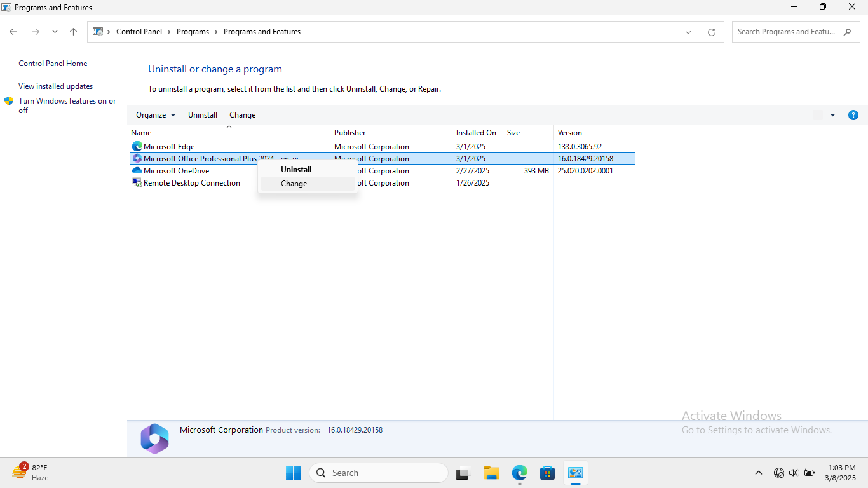Open the Windows Start button
The width and height of the screenshot is (868, 488).
pos(293,473)
